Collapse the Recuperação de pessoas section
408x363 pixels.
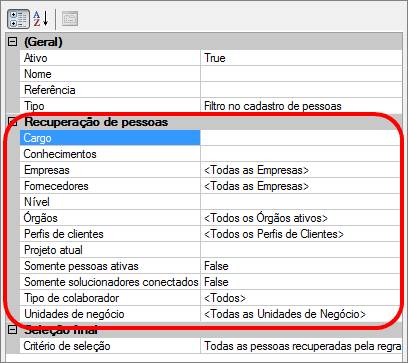tap(12, 122)
